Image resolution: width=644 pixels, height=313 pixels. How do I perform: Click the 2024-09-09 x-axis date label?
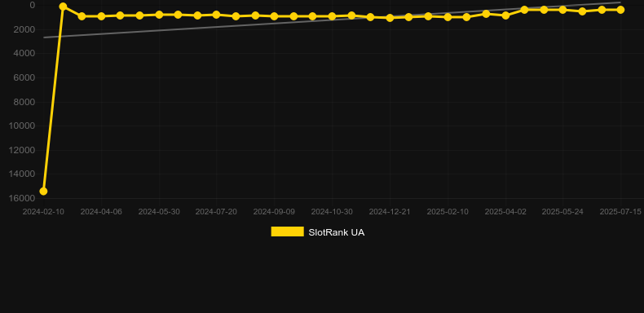click(x=274, y=212)
